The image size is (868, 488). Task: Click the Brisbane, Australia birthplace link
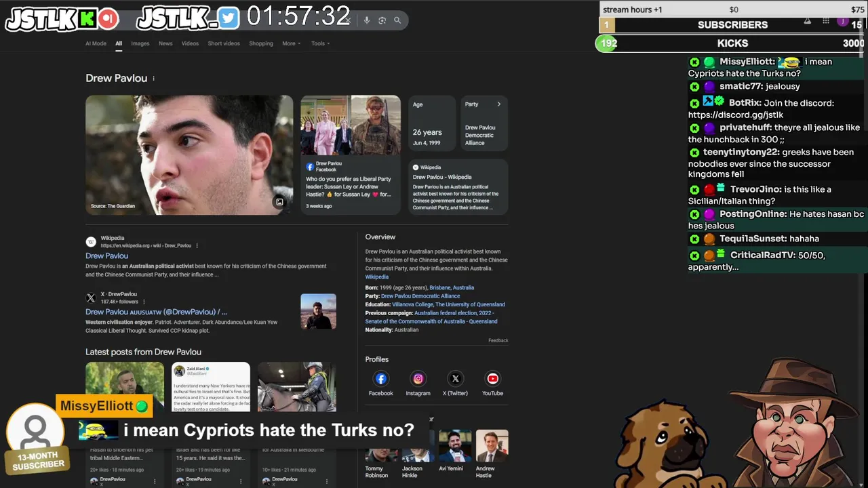point(452,287)
